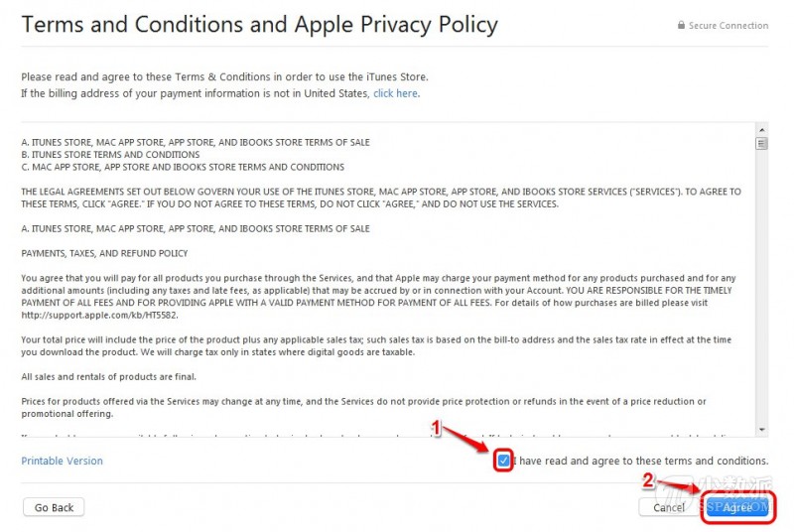Click the scrollbar down arrow
The height and width of the screenshot is (532, 794).
click(x=762, y=430)
